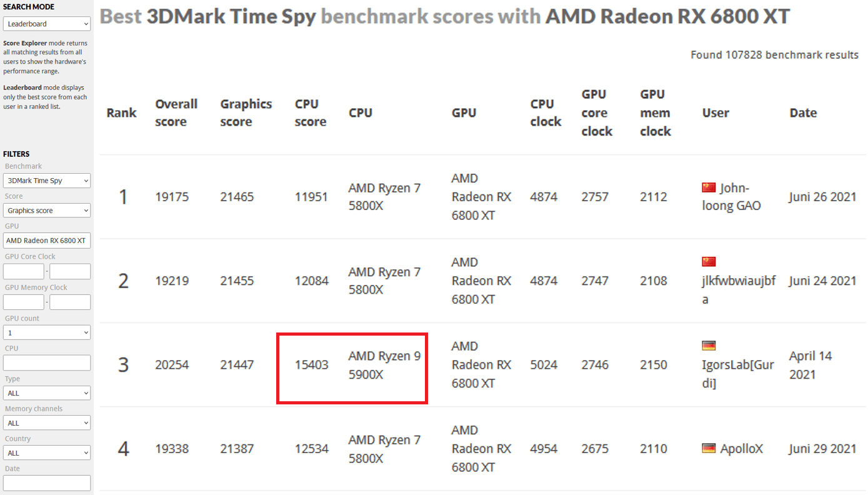This screenshot has height=495, width=868.
Task: Expand the Memory channels dropdown
Action: [47, 423]
